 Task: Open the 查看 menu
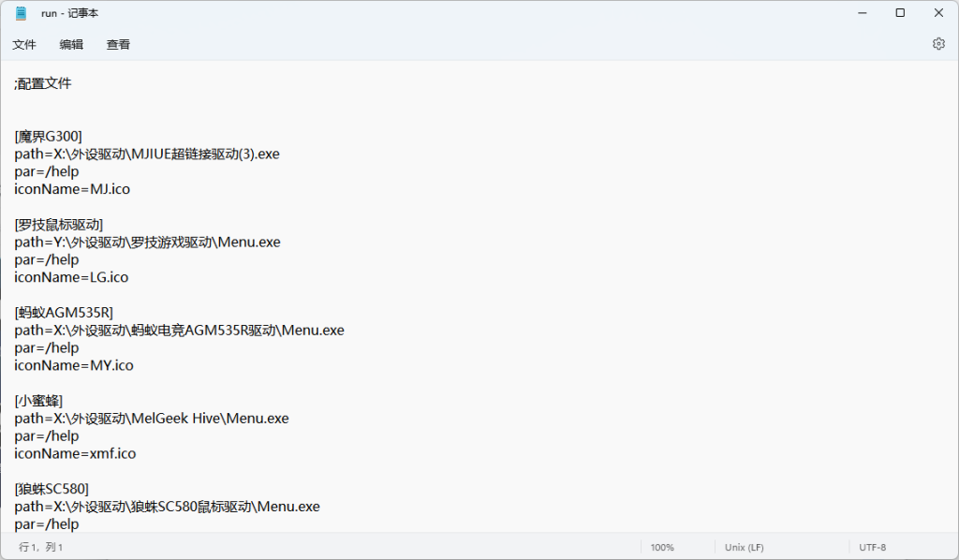click(118, 45)
